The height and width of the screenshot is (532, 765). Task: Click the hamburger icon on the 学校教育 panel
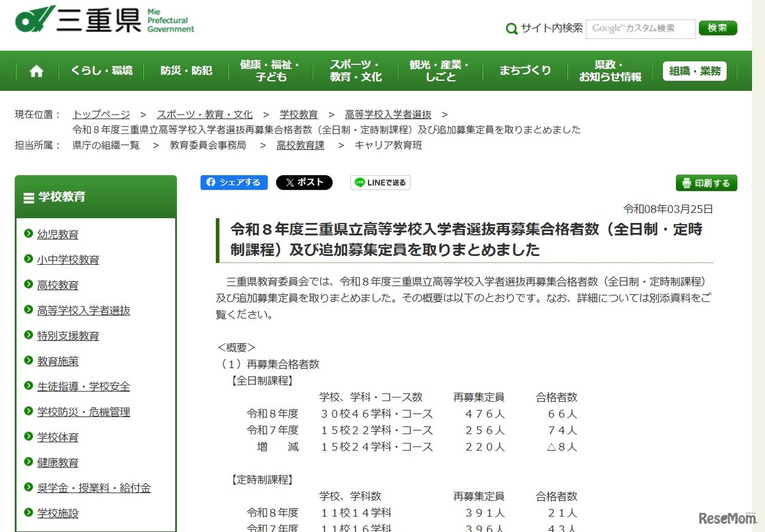tap(27, 197)
